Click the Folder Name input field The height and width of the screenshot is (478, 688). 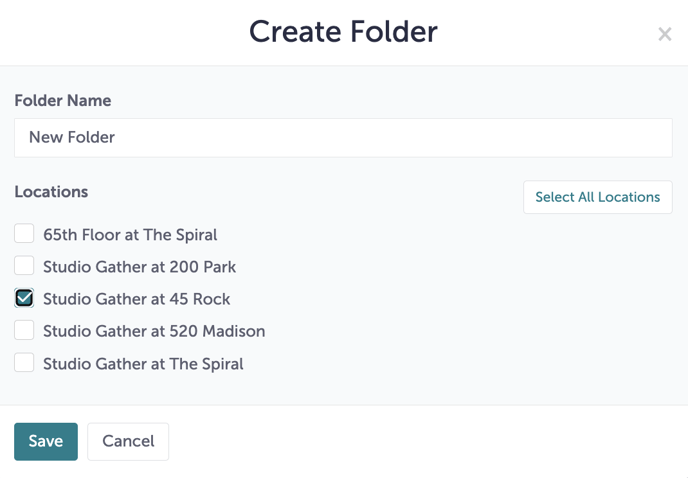point(343,138)
